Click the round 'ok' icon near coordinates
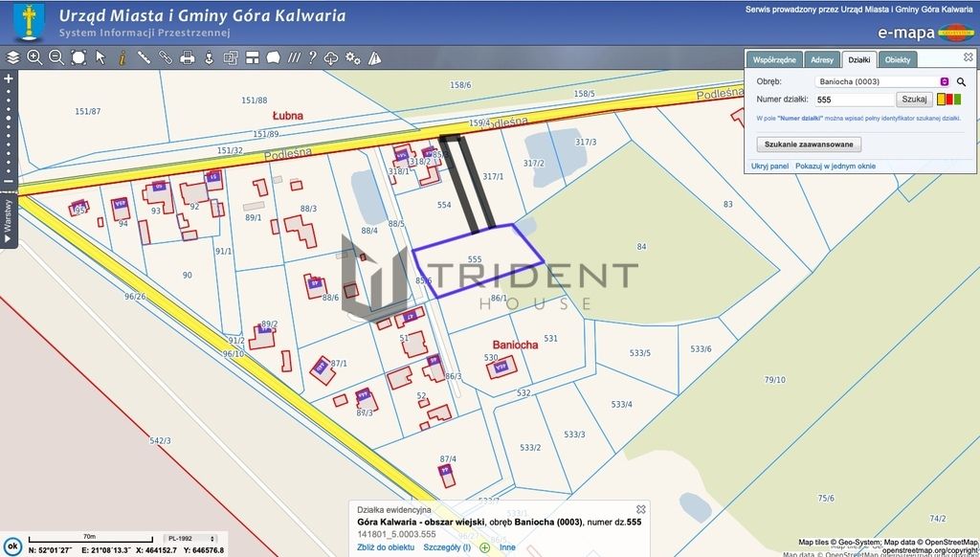This screenshot has width=980, height=557. [12, 546]
